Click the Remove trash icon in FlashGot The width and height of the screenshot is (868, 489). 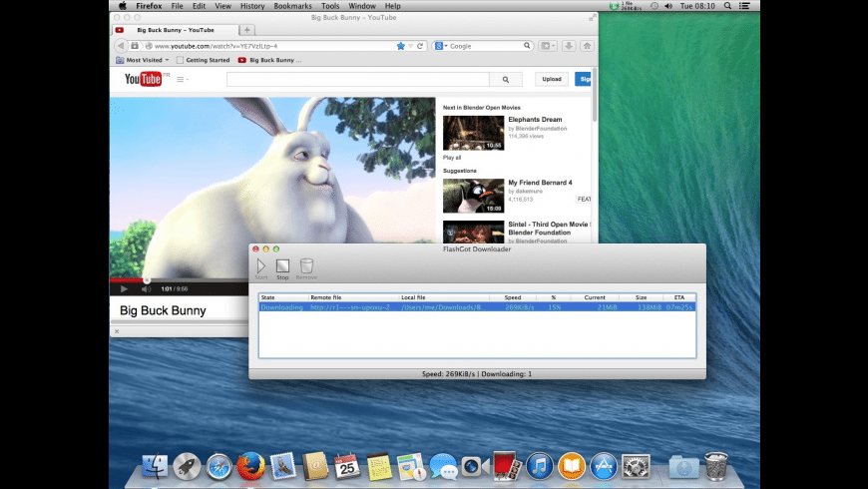pos(306,267)
